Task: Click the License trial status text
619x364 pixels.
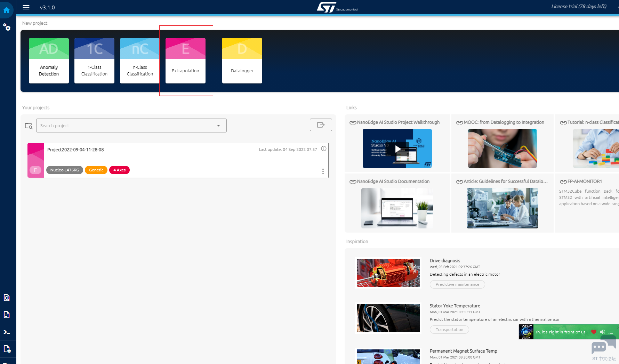Action: pyautogui.click(x=579, y=7)
